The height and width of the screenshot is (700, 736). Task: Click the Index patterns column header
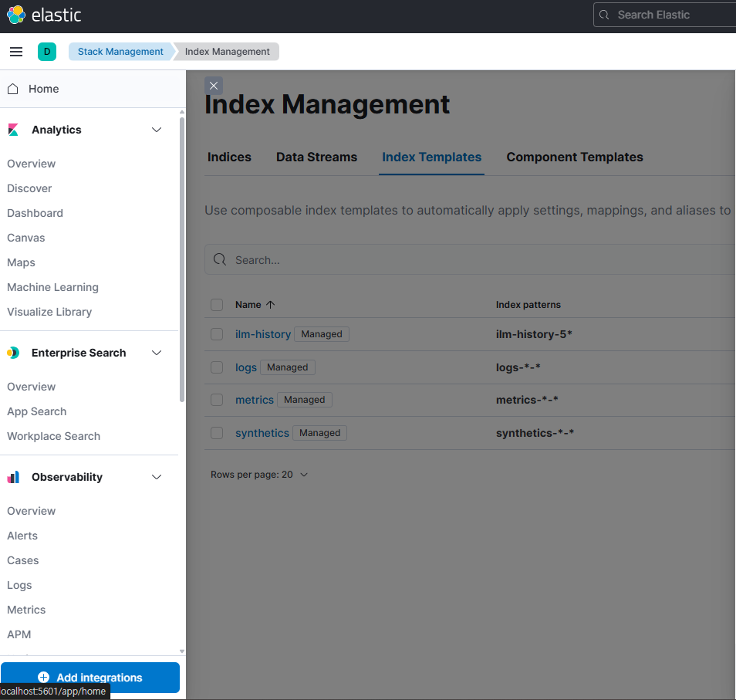pyautogui.click(x=528, y=305)
